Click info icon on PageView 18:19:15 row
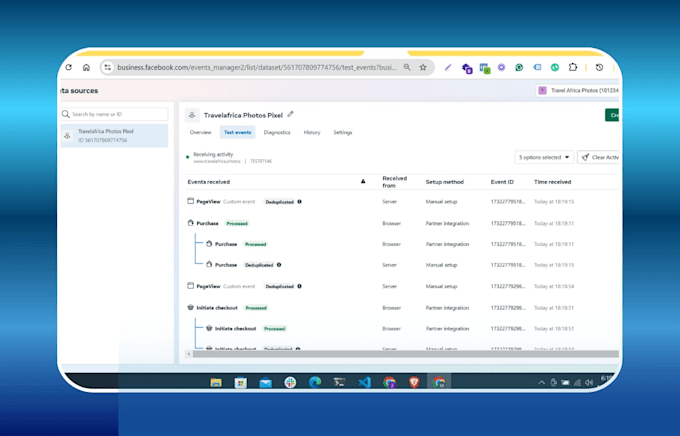Screen dimensions: 680x436 (299, 202)
